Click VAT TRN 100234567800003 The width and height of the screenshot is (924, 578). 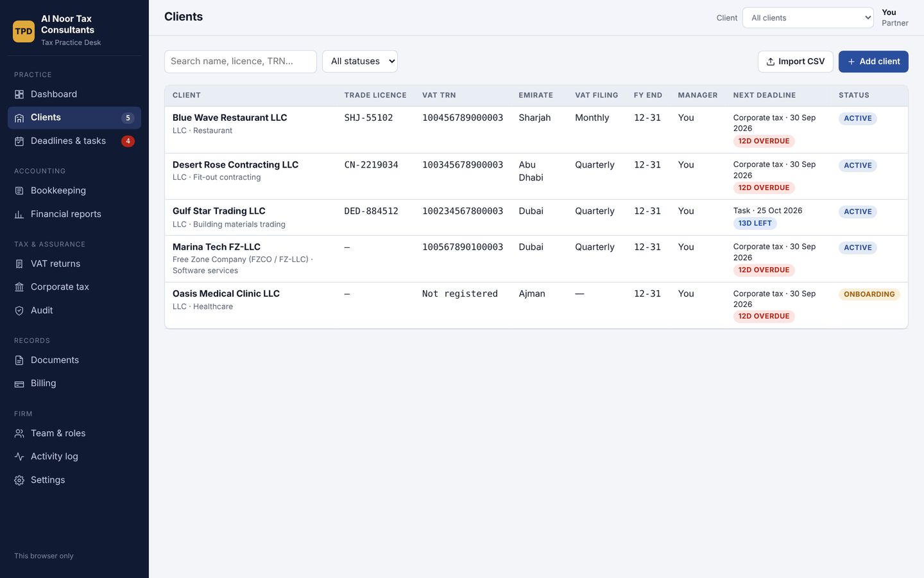[463, 211]
